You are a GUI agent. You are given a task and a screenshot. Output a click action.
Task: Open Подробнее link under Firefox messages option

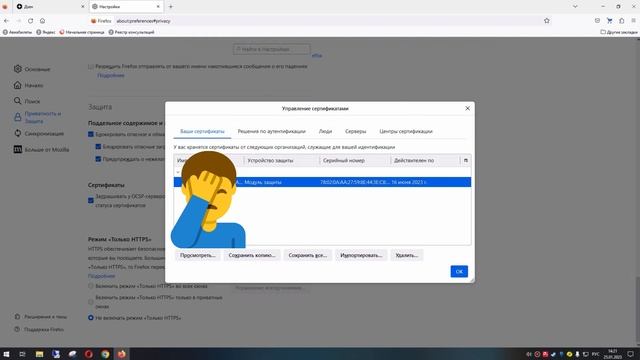111,76
